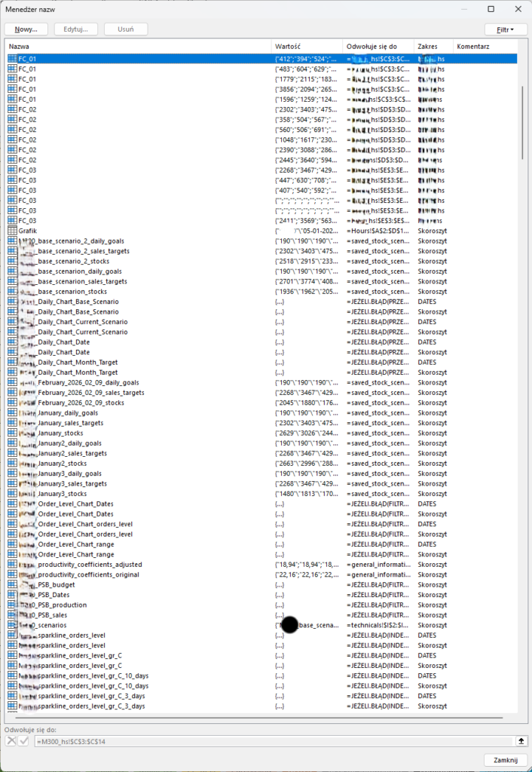
Task: Click value {"18,94";"18,94" of productivity_coefficients_adjusted
Action: click(306, 565)
